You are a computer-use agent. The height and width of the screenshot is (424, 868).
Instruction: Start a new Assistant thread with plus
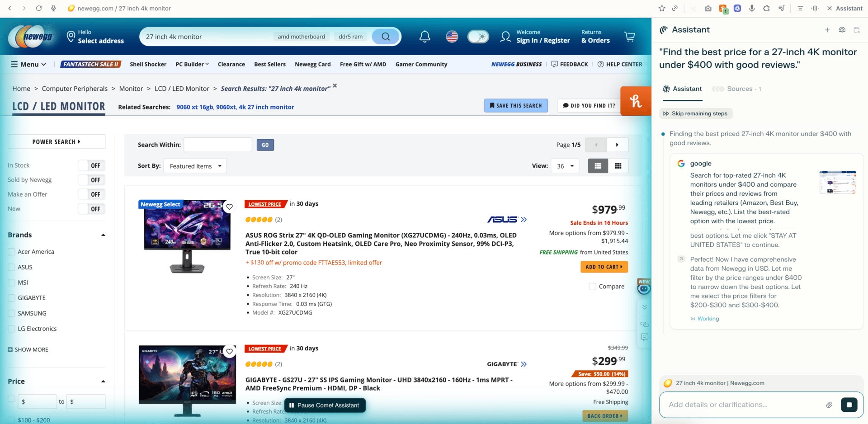tap(827, 30)
